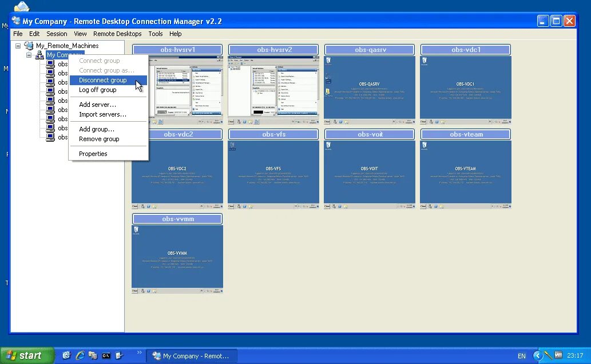Collapse the My_Remote_Machines tree node

[18, 46]
